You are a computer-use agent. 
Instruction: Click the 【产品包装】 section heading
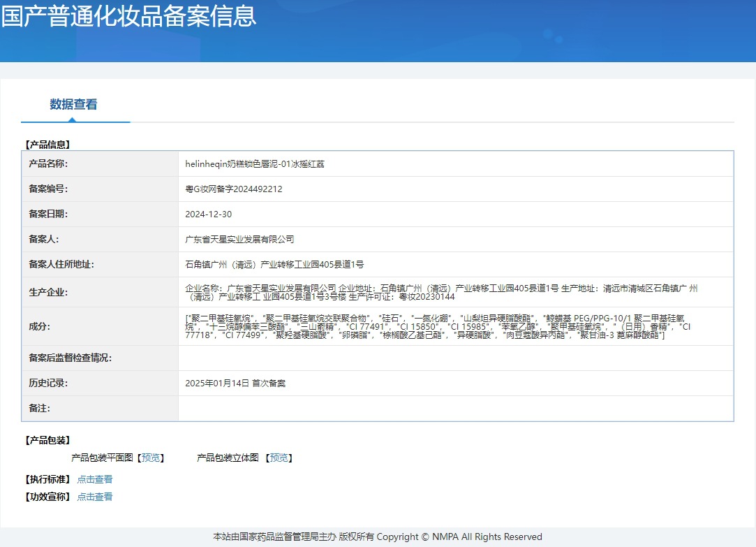point(47,440)
